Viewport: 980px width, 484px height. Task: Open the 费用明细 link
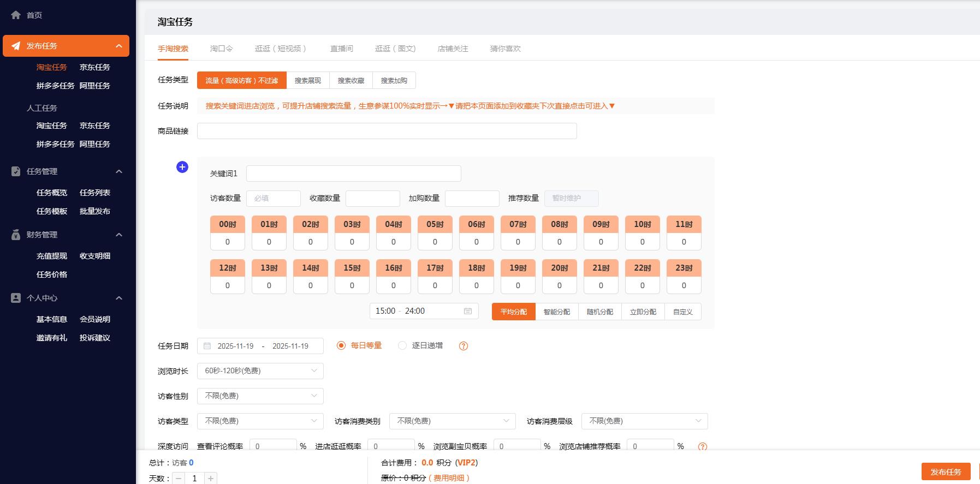[x=449, y=478]
